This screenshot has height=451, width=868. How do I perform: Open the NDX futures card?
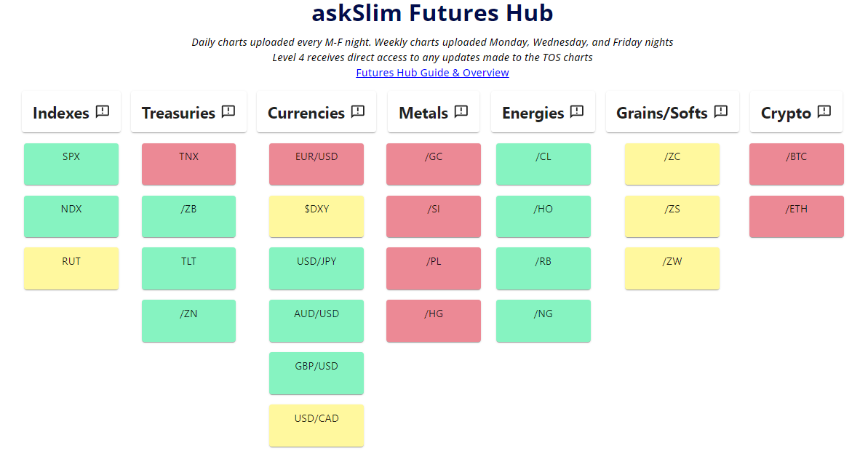pos(71,216)
